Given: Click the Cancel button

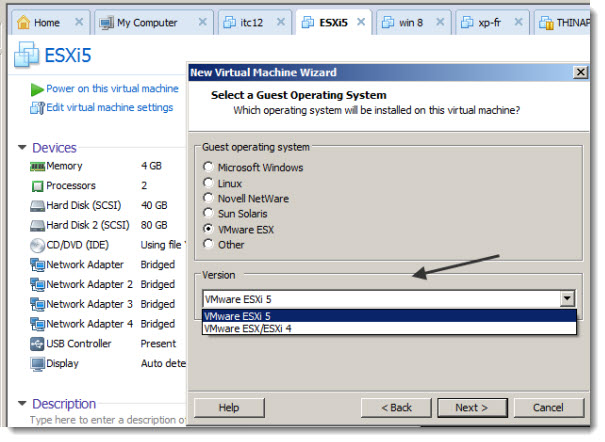Looking at the screenshot, I should point(549,408).
